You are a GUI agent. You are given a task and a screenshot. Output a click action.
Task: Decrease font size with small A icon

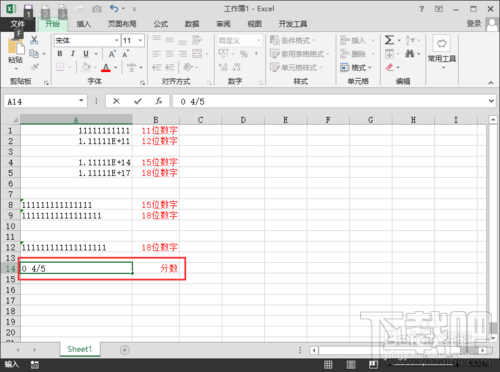(125, 54)
